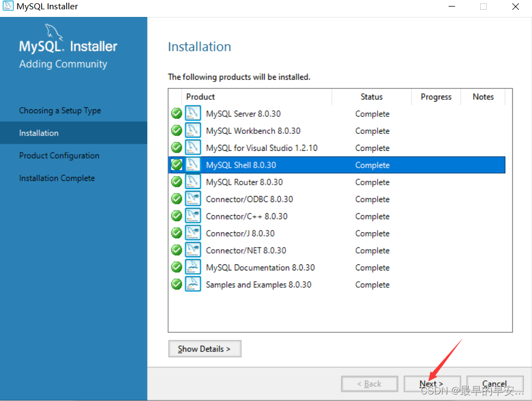Click the Connector/ODBC 8.0.30 product icon
Viewport: 532px width, 401px height.
pyautogui.click(x=193, y=199)
